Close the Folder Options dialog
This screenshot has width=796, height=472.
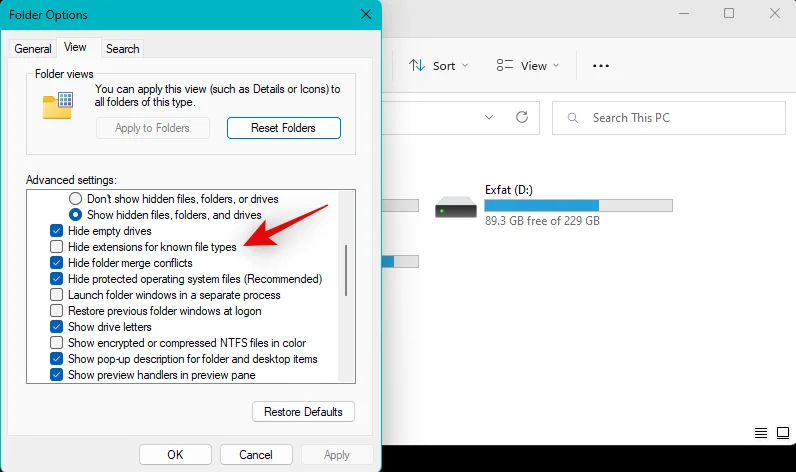tap(366, 14)
